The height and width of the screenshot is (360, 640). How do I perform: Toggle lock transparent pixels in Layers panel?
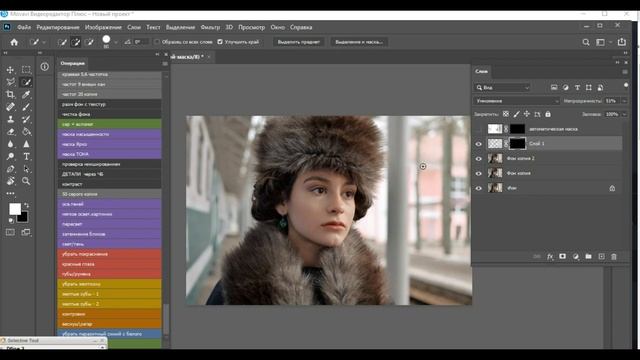[x=506, y=114]
